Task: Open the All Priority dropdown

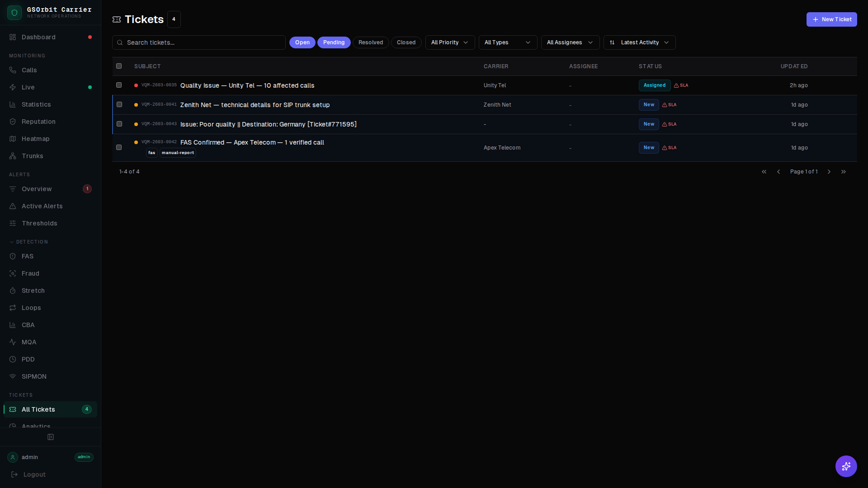Action: 449,42
